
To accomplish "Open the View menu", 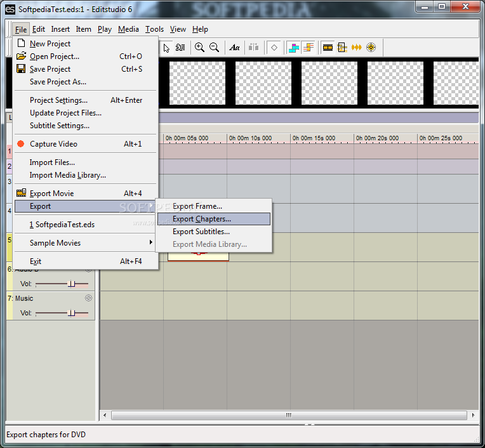I will tap(178, 29).
